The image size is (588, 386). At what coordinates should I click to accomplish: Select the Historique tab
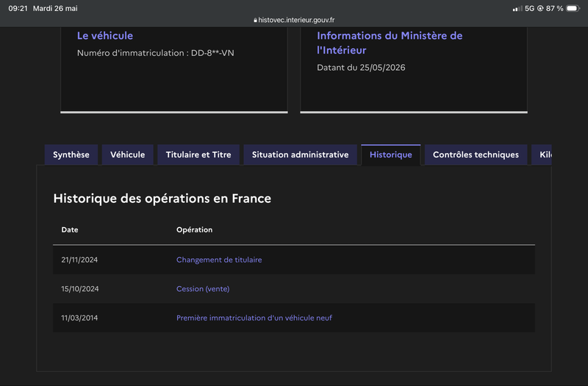coord(391,154)
